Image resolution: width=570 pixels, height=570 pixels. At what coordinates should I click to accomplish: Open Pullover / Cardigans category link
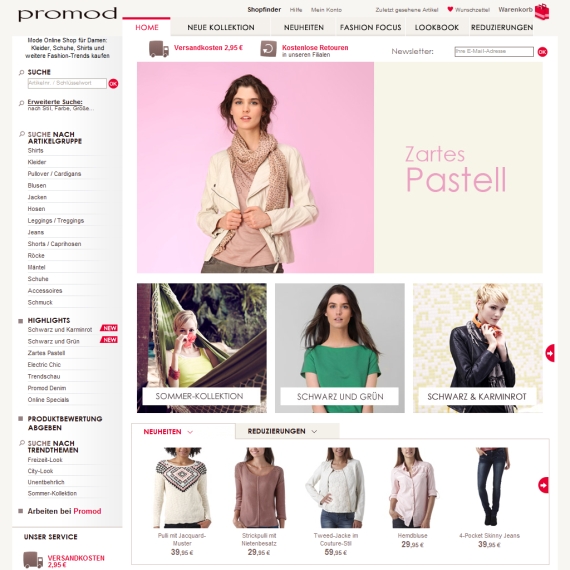(x=55, y=174)
